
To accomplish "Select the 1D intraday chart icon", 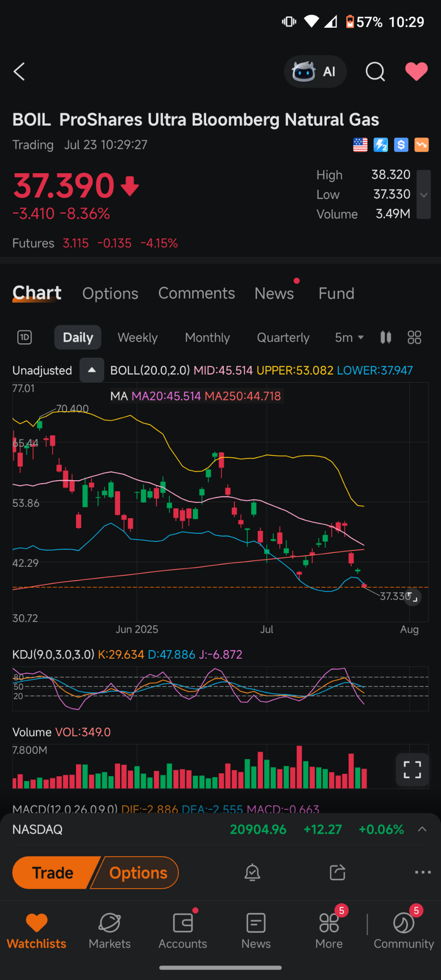I will (24, 338).
